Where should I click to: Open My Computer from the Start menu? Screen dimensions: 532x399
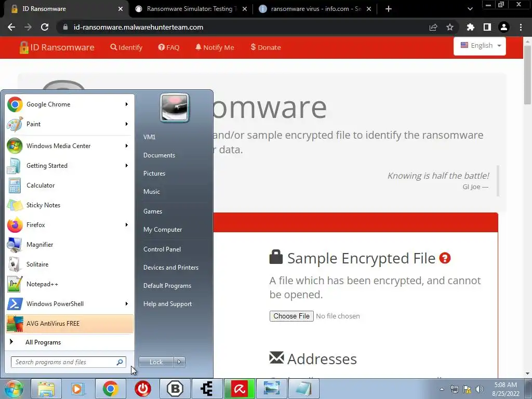point(163,229)
